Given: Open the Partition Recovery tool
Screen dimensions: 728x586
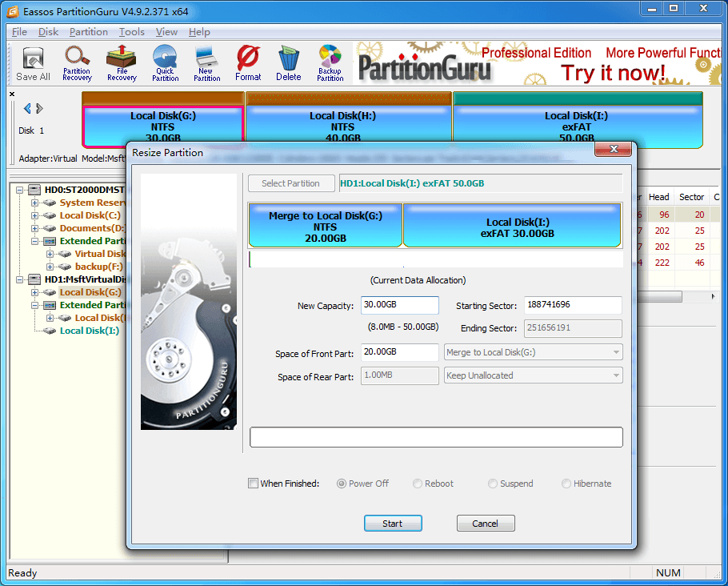Looking at the screenshot, I should point(77,64).
